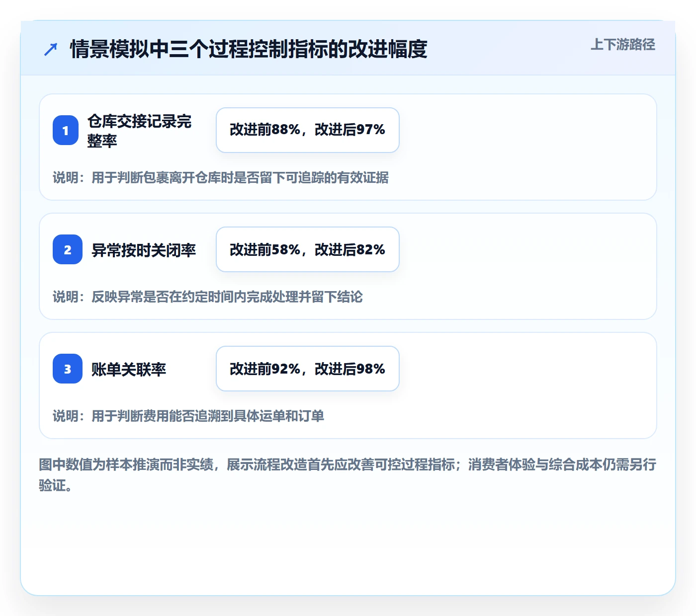696x616 pixels.
Task: Select the 改进前58%，改进后82% value pill
Action: click(308, 249)
